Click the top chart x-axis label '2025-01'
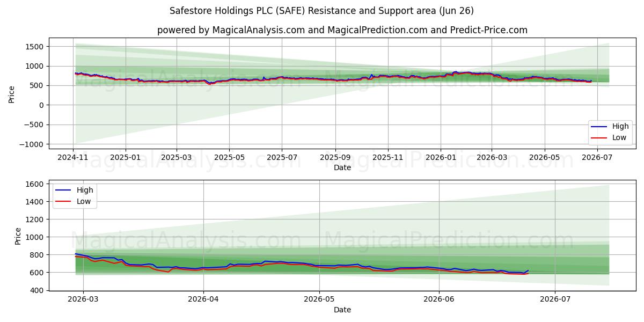Screen dimensions: 644x322 [x=126, y=157]
